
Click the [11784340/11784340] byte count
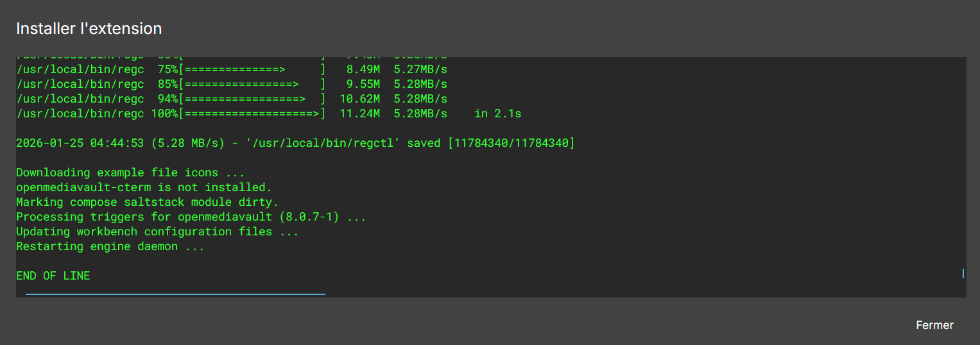coord(511,143)
